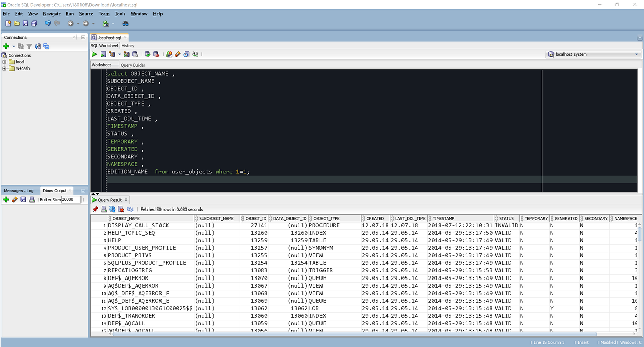Screen dimensions: 644x347
Task: Execute worksheet as a script
Action: click(x=103, y=54)
